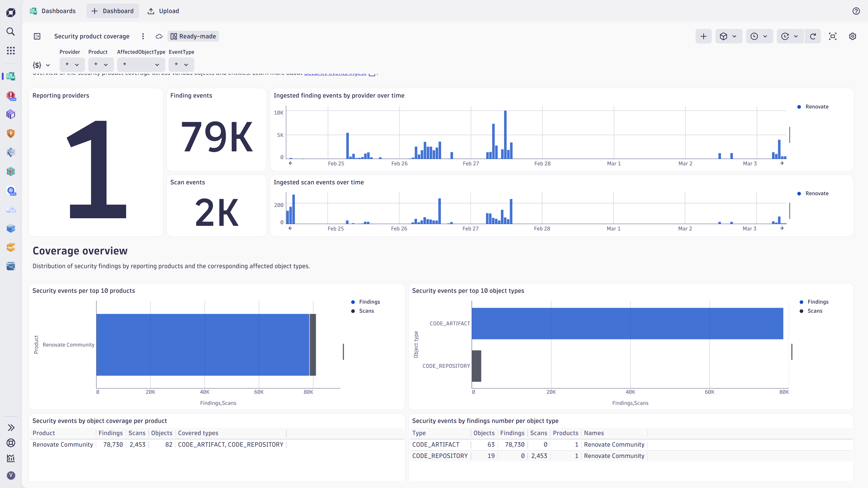Pan the finding events chart right with the arrow
868x488 pixels.
(782, 163)
